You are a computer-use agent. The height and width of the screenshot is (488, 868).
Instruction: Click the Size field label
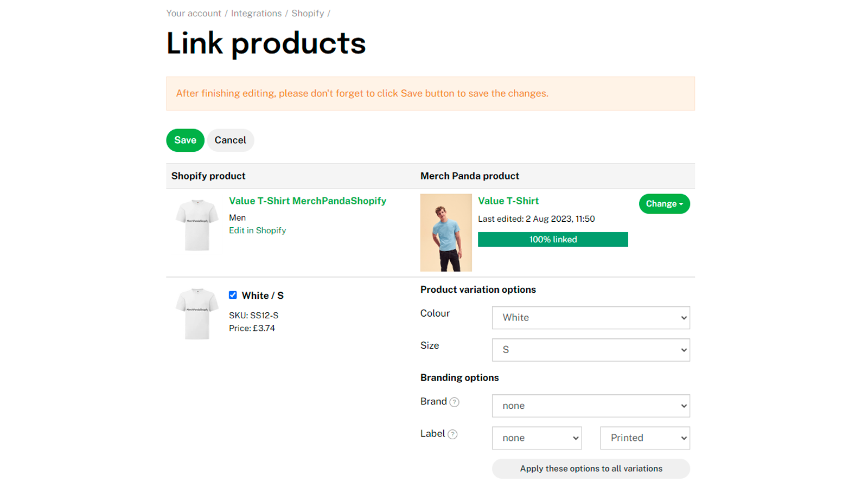[x=430, y=345]
